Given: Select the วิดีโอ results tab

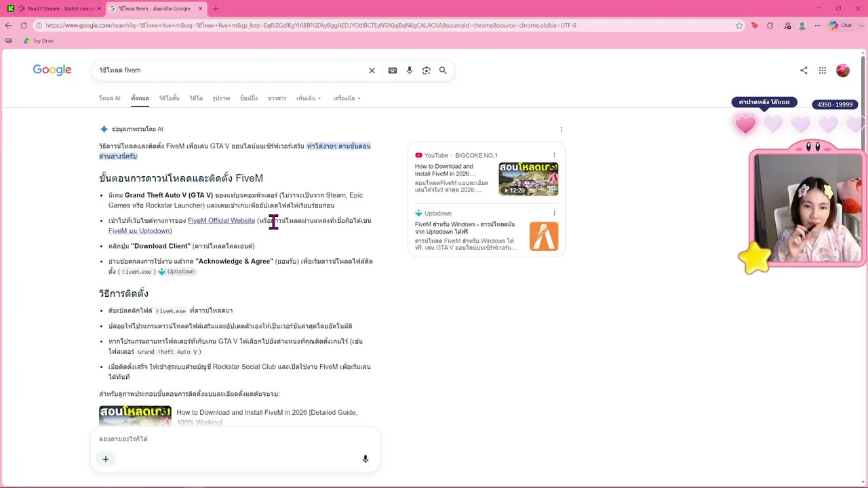Looking at the screenshot, I should [196, 98].
